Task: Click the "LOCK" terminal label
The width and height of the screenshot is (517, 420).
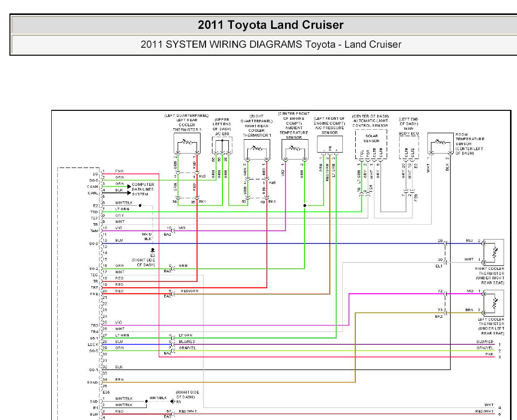Action: tap(93, 344)
